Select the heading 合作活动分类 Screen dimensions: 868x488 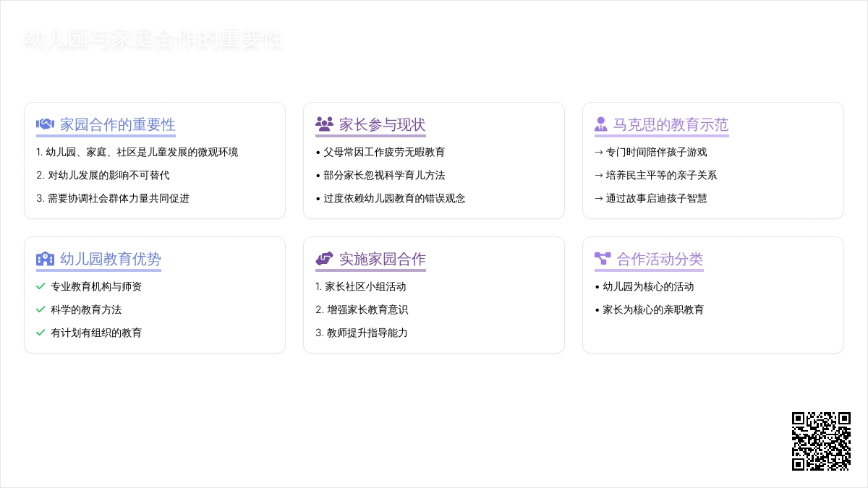(660, 259)
